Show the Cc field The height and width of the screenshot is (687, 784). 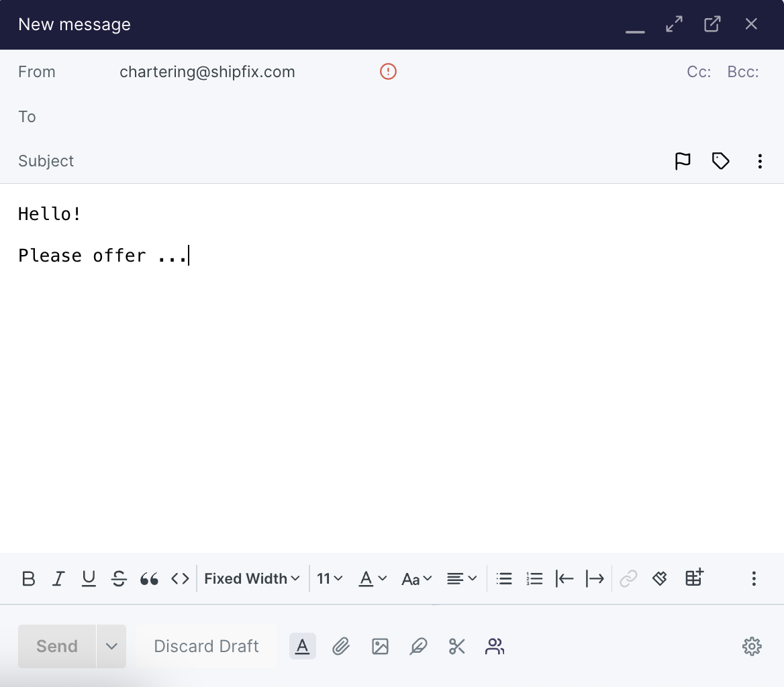[699, 72]
